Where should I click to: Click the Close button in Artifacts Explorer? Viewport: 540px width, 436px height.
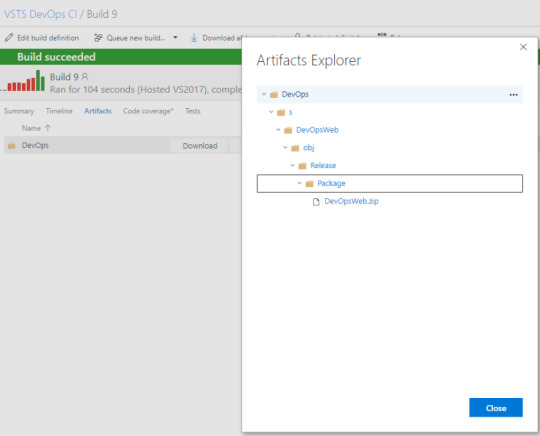(x=496, y=408)
